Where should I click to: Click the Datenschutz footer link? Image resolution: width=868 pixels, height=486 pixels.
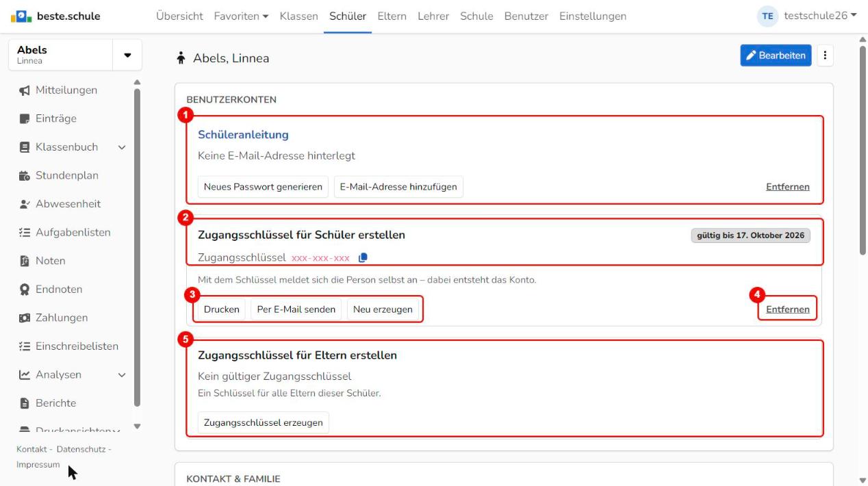tap(81, 449)
